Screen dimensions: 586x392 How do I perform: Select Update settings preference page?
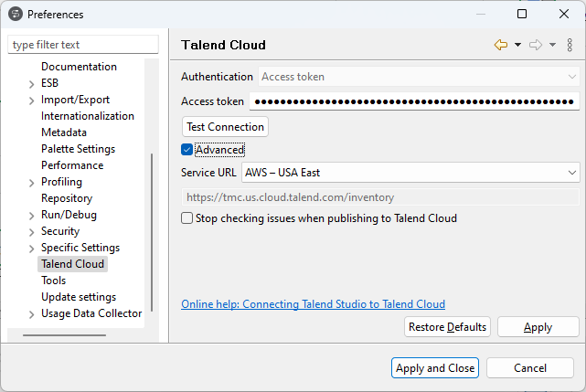point(79,297)
